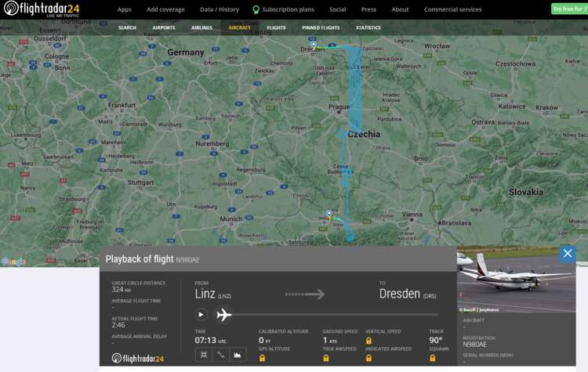Click the 07:13 UTC time value
Viewport: 588px width, 372px height.
[x=210, y=340]
